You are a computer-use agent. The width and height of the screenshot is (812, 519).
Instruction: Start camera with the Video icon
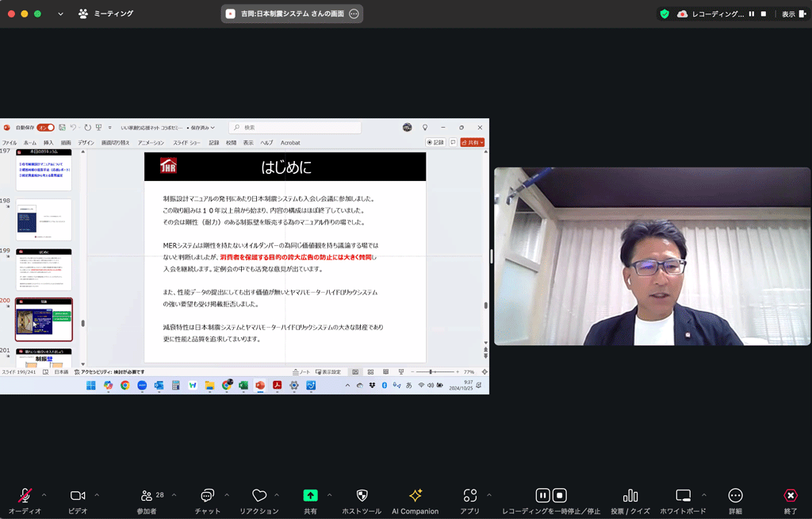click(78, 496)
